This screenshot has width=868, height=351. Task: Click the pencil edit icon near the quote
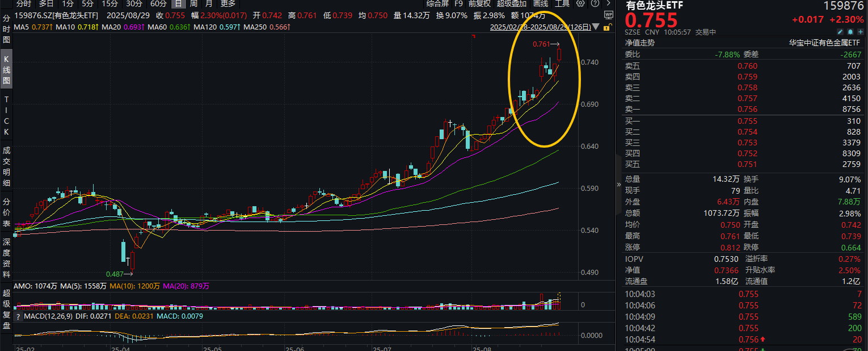[x=840, y=32]
